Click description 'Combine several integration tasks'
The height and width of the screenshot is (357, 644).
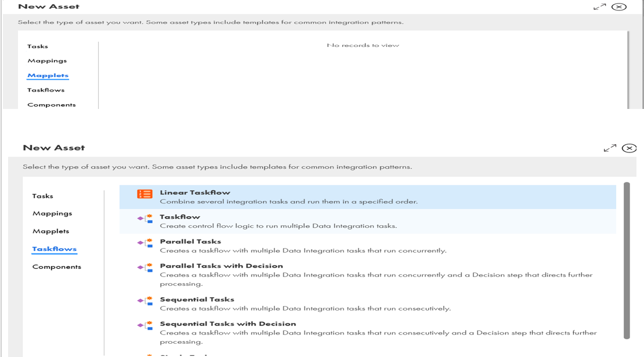(289, 202)
